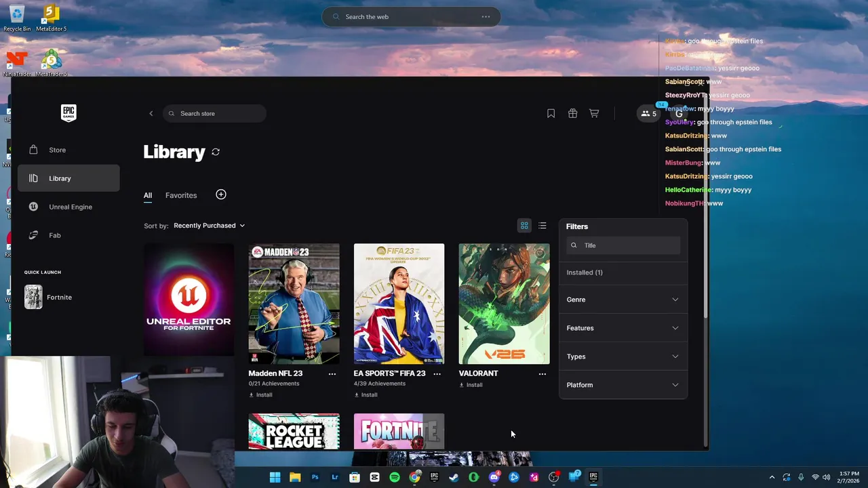This screenshot has height=488, width=868.
Task: Expand the Platform filter
Action: pyautogui.click(x=623, y=385)
